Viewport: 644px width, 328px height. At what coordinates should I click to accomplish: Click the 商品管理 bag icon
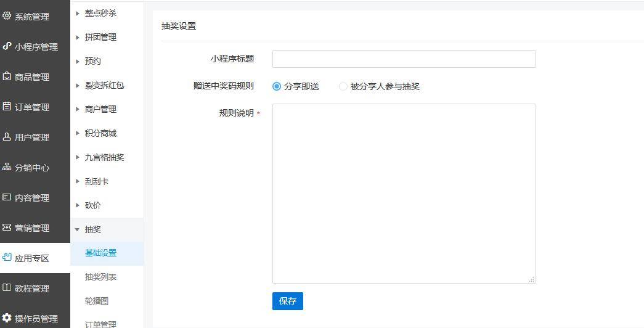(x=7, y=76)
